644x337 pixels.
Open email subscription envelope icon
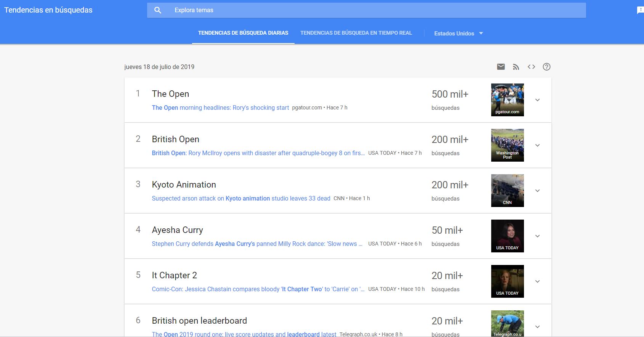pyautogui.click(x=501, y=67)
